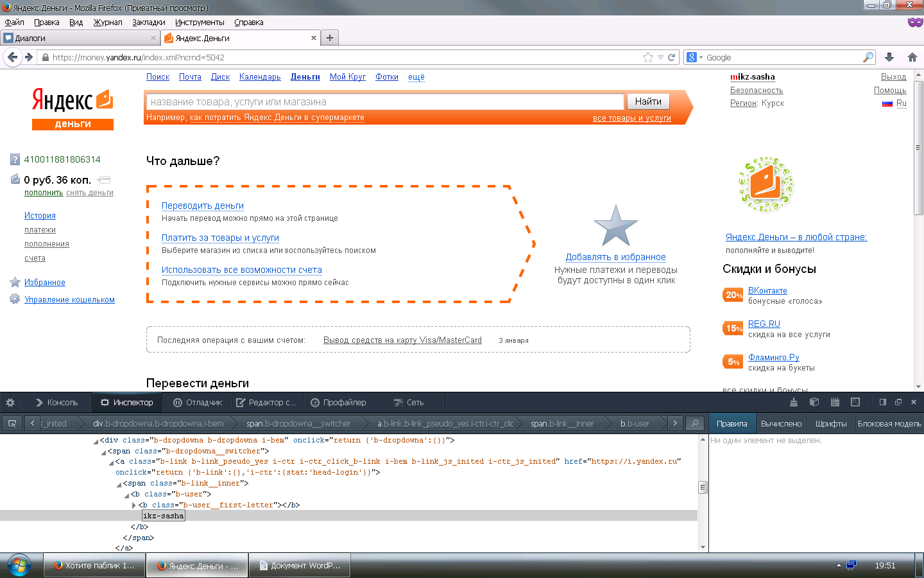
Task: Click the Inspector markup search icon
Action: pyautogui.click(x=694, y=423)
